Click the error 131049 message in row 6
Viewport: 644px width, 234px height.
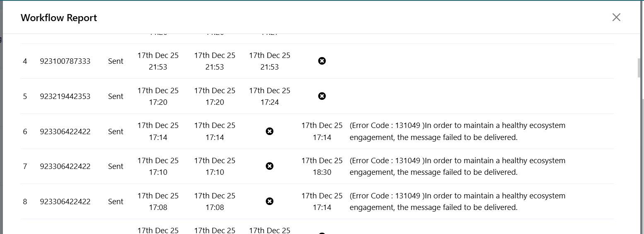(x=457, y=131)
